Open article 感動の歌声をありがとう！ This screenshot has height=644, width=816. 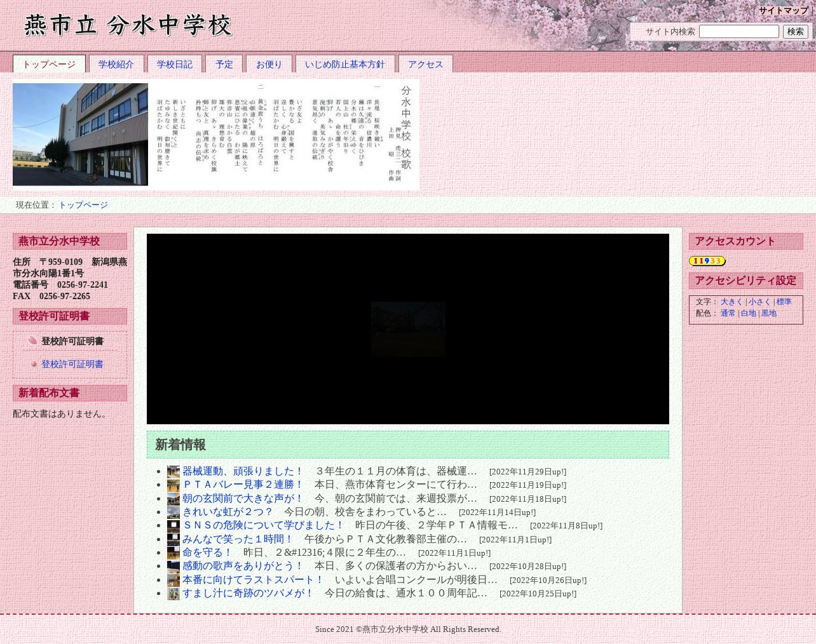pos(243,566)
